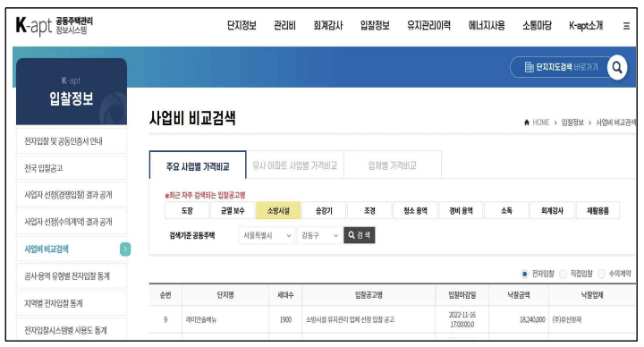This screenshot has height=347, width=644.
Task: Click the K-apt logo at top left
Action: [x=54, y=26]
